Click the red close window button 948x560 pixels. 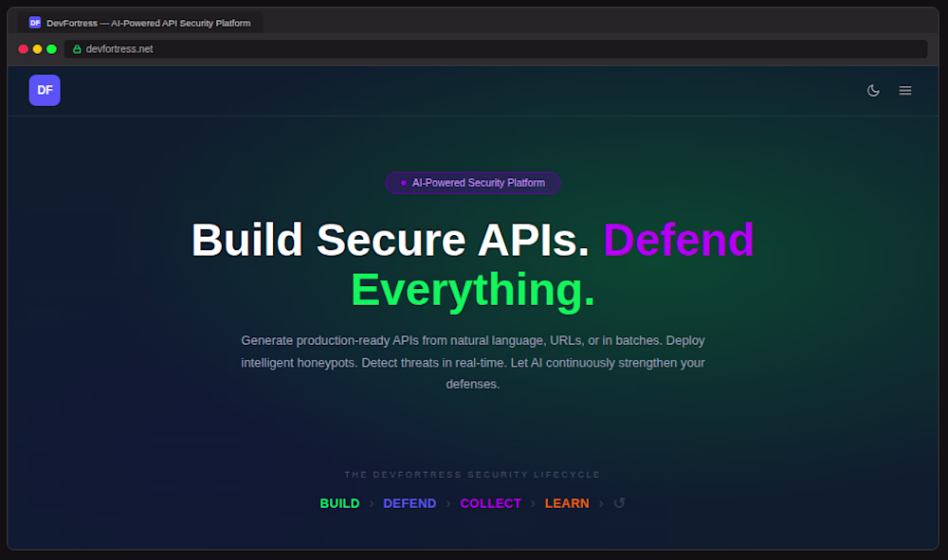(x=24, y=49)
